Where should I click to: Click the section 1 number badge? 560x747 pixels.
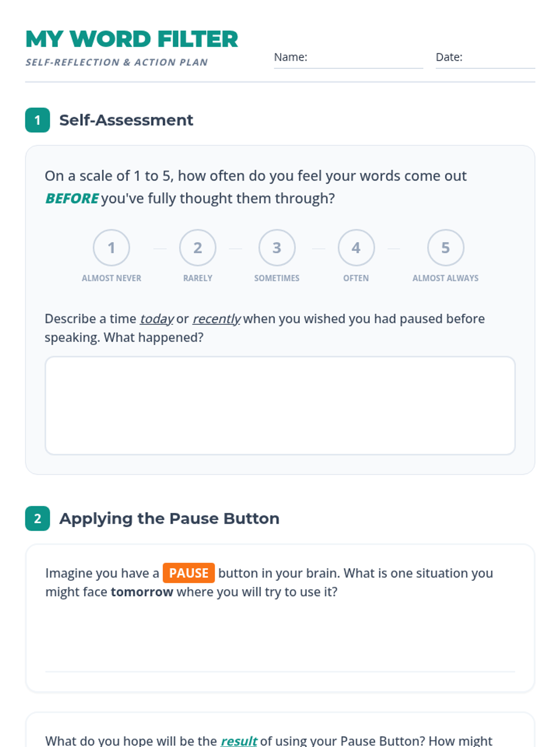pyautogui.click(x=37, y=120)
